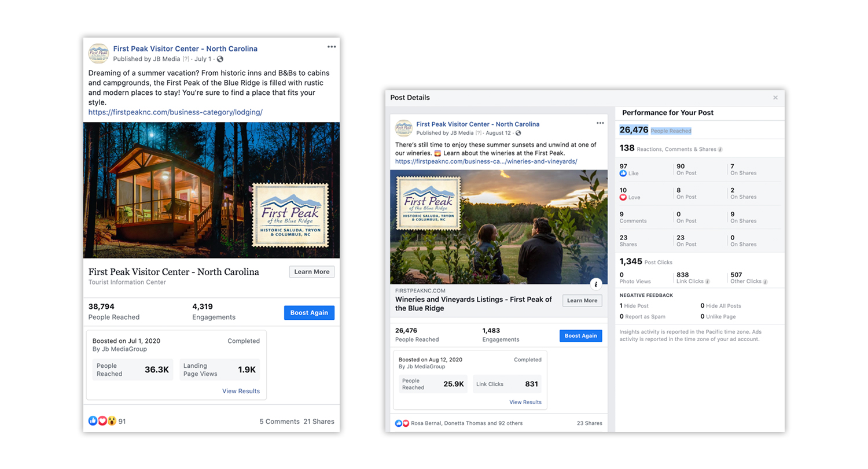
Task: Open the three-dot menu in Post Details post
Action: (x=600, y=123)
